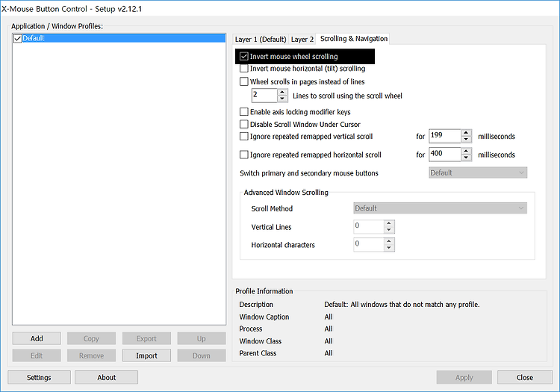Select Scrolling & Navigation tab

pos(354,39)
